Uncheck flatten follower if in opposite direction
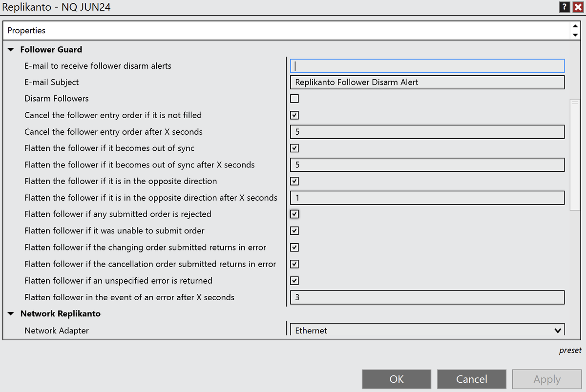586x392 pixels. pos(294,181)
